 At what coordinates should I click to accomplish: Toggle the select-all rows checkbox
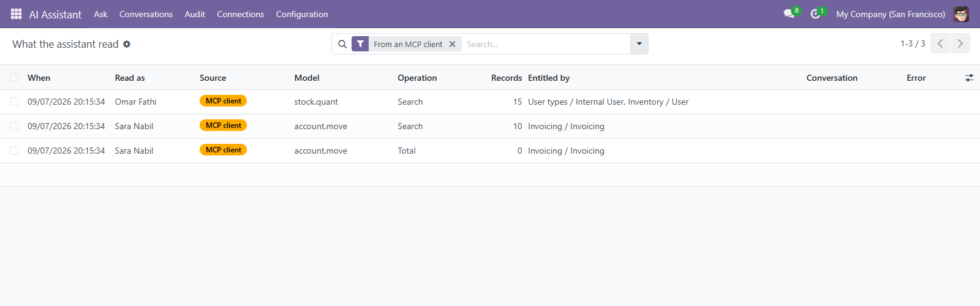tap(14, 77)
